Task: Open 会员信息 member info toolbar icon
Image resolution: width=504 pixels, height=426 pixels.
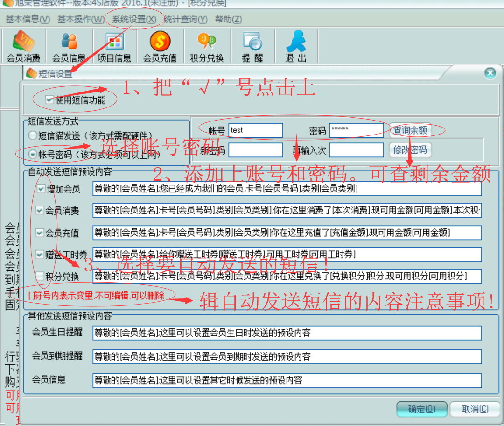Action: pyautogui.click(x=69, y=46)
